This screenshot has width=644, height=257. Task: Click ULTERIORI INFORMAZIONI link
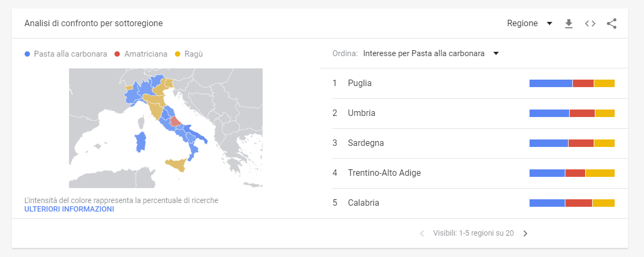70,209
